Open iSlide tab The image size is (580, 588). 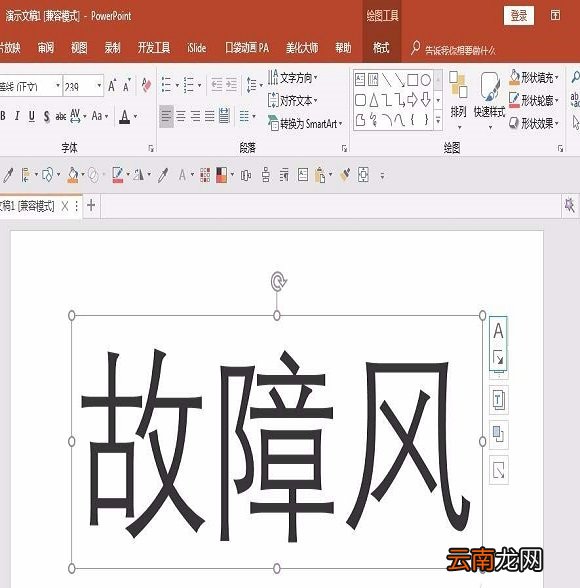(196, 48)
